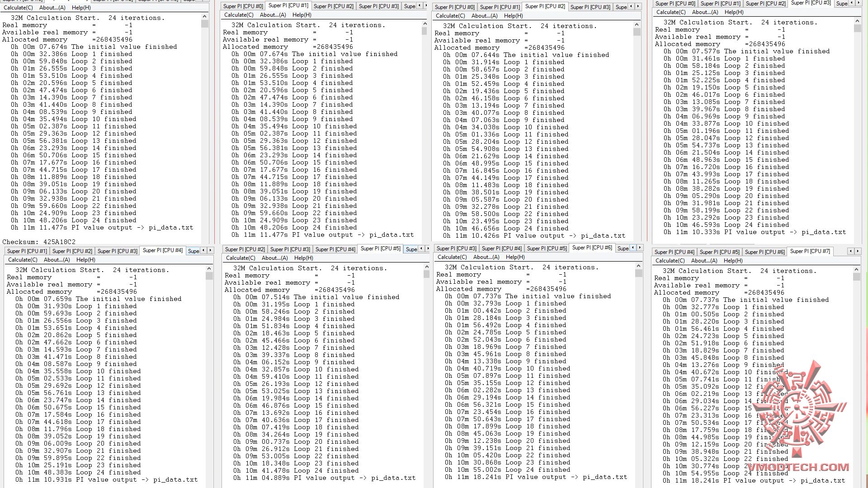Open Help(H) menu in window with active CPU #5 tab
Viewport: 868px width, 488px height.
[303, 258]
